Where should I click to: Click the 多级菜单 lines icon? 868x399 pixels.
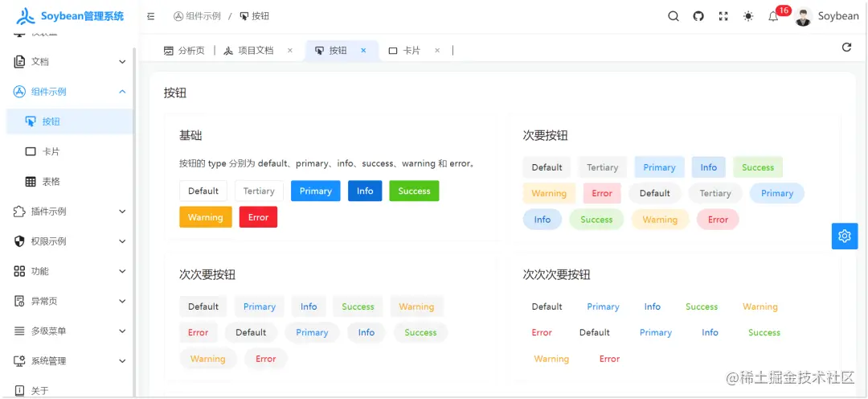[x=19, y=331]
